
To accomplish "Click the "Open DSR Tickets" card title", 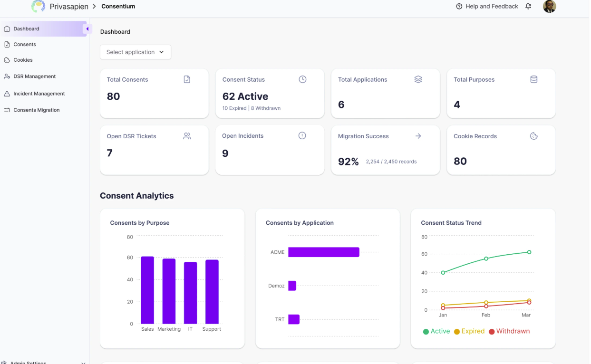I will [131, 136].
